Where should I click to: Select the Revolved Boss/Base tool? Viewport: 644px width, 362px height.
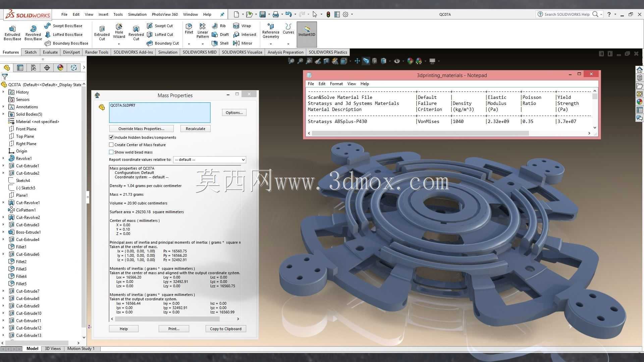click(33, 33)
